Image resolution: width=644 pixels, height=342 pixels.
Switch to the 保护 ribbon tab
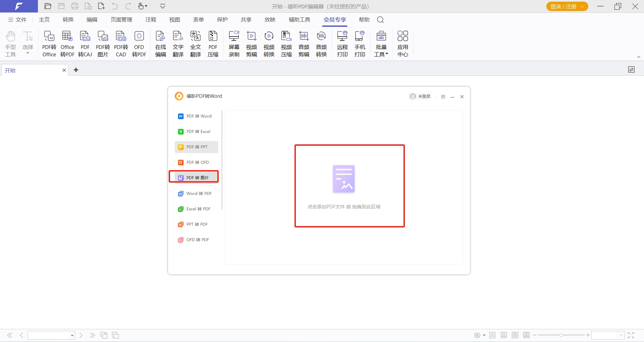[222, 20]
